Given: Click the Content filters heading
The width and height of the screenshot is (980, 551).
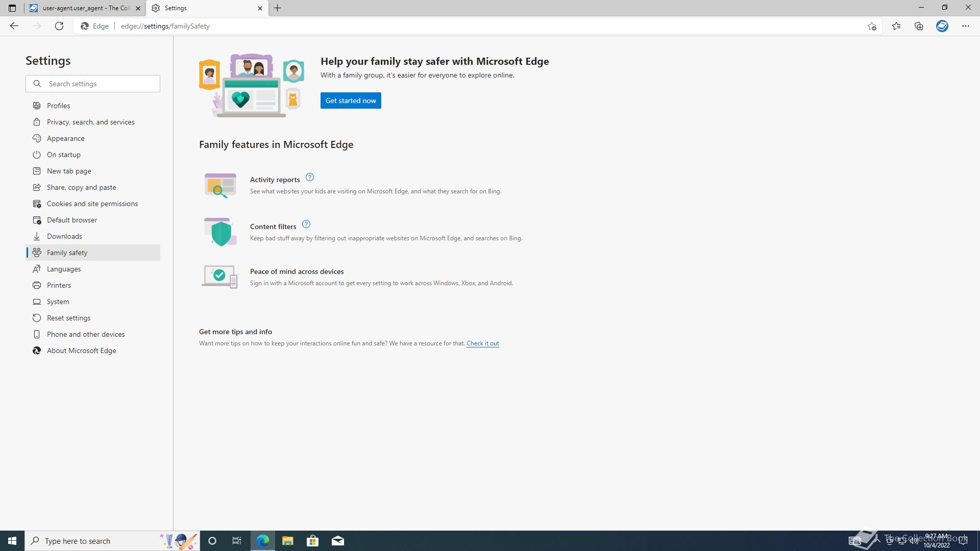Looking at the screenshot, I should pyautogui.click(x=273, y=227).
